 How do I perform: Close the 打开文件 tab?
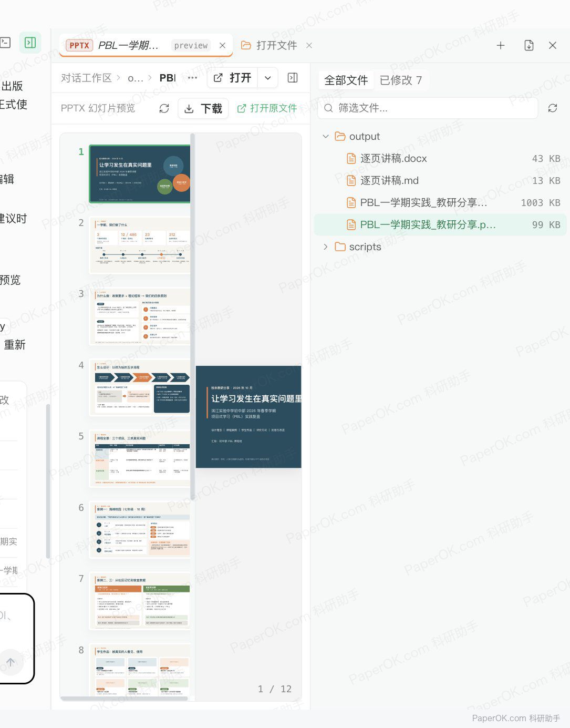pos(309,46)
